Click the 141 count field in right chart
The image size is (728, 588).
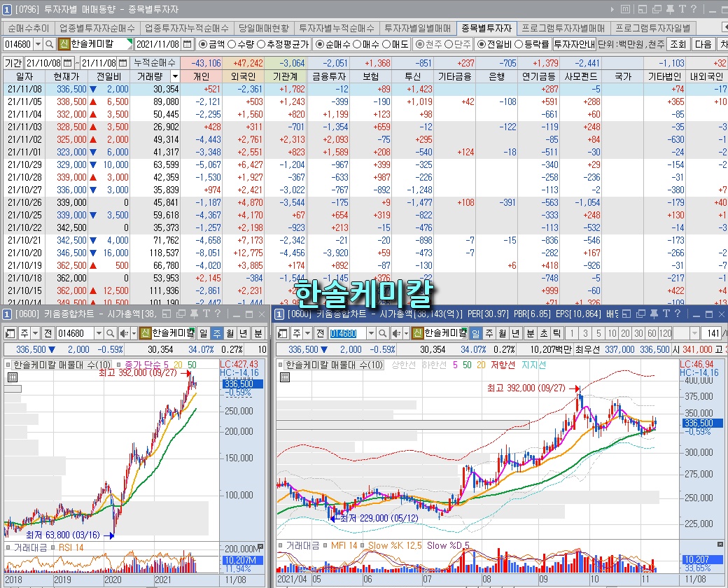[x=710, y=333]
